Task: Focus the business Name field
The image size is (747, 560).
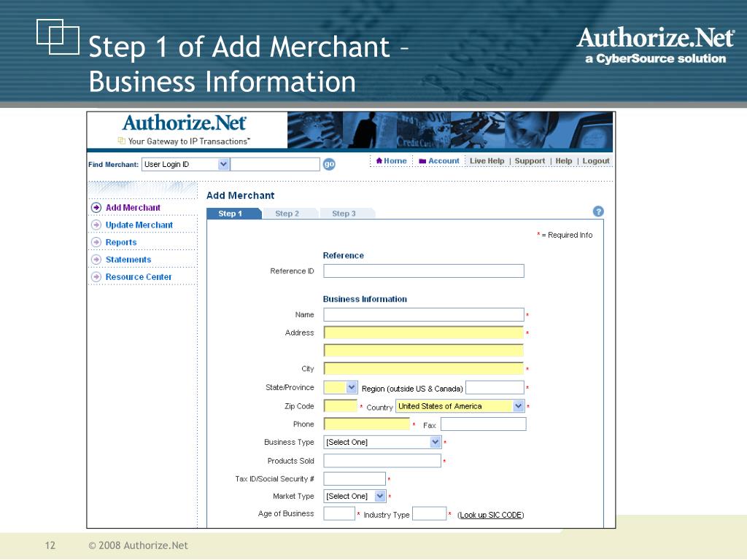Action: point(424,314)
